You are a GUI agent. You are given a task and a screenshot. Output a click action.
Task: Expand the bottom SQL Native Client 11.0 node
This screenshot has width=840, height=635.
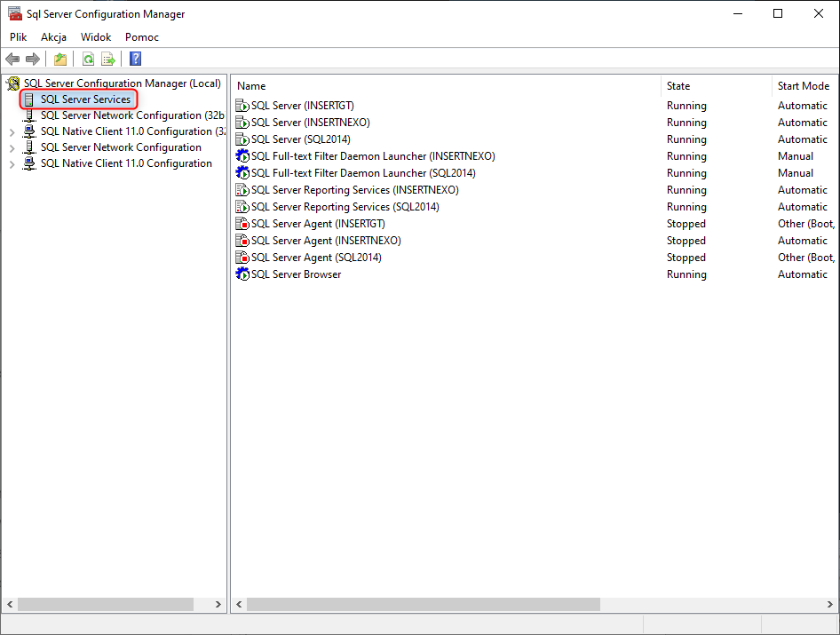tap(12, 164)
